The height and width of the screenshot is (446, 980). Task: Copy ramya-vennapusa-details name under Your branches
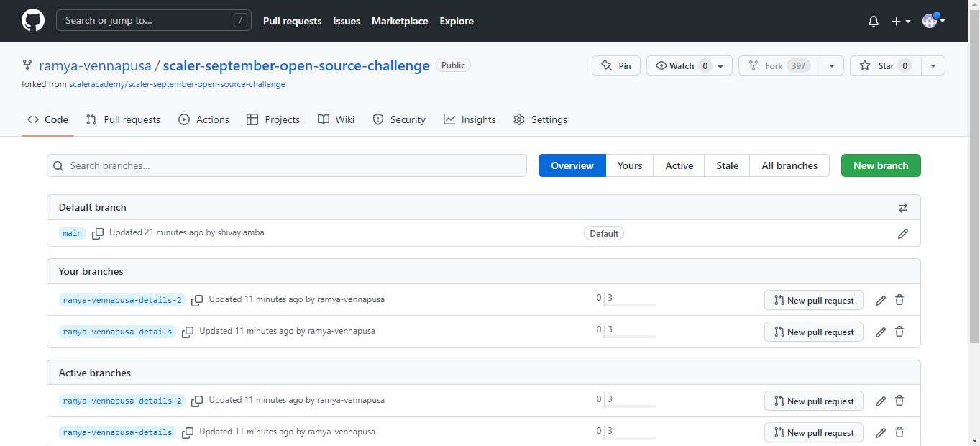point(188,332)
